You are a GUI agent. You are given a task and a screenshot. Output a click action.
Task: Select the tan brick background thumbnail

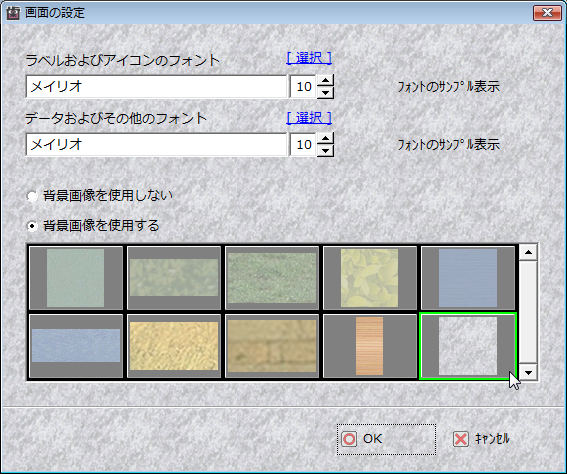point(272,346)
